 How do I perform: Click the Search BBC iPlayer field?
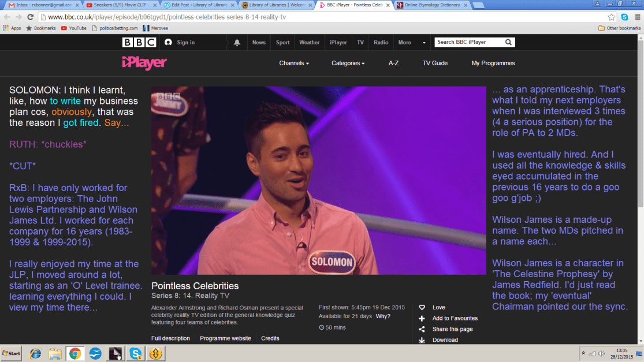(x=469, y=42)
